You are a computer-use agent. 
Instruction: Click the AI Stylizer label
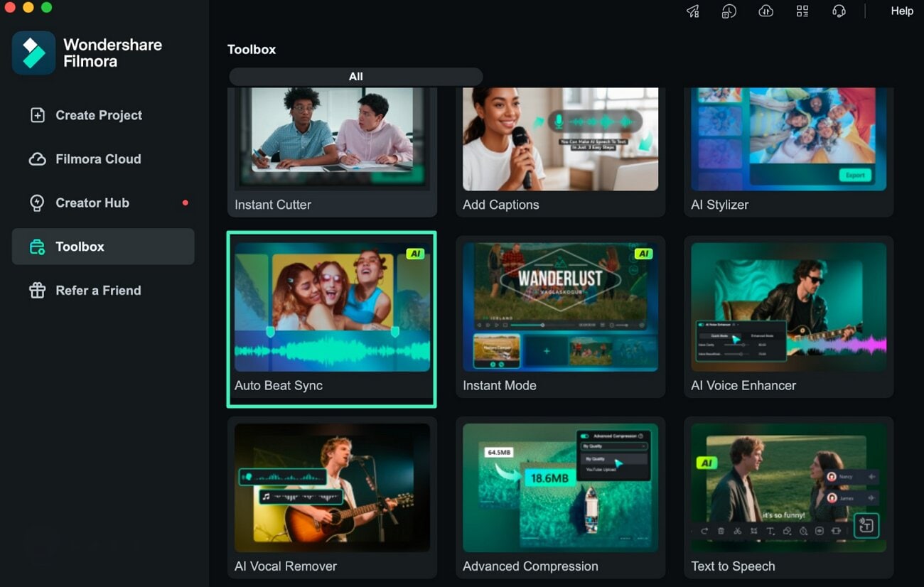point(719,205)
